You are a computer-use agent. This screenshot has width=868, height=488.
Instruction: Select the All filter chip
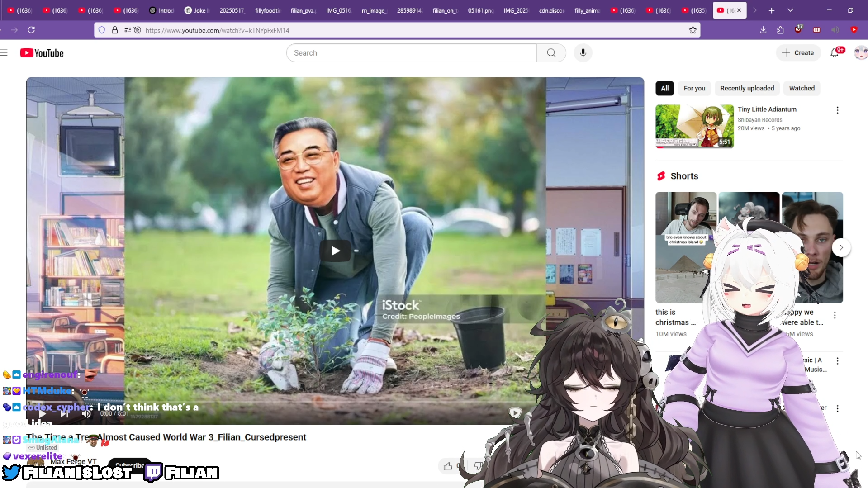click(x=664, y=88)
